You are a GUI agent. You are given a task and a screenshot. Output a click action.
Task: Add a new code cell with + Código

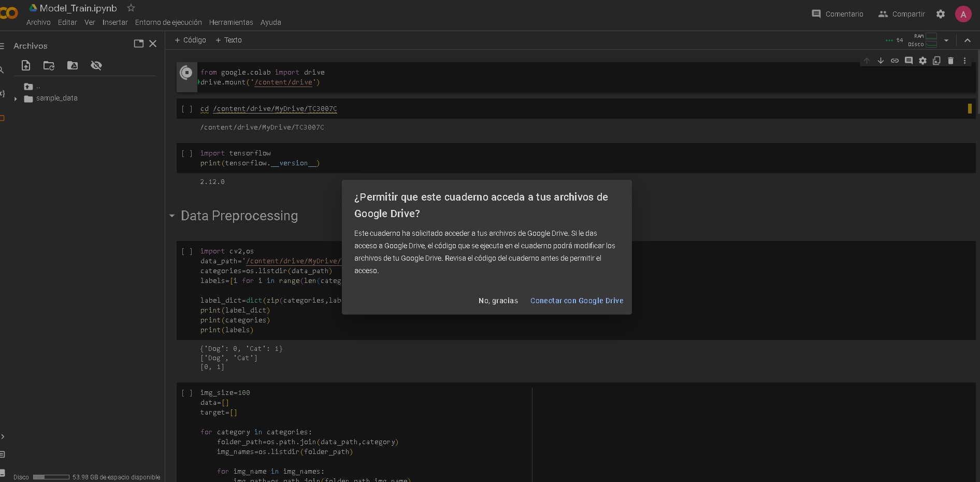(190, 40)
